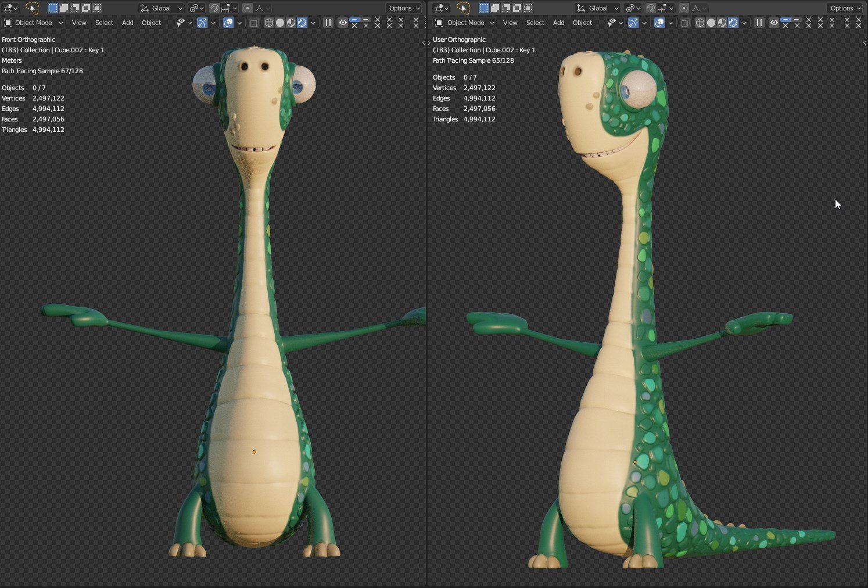The width and height of the screenshot is (868, 588).
Task: Click the orange object origin dot on left dinosaur
Action: [x=254, y=451]
